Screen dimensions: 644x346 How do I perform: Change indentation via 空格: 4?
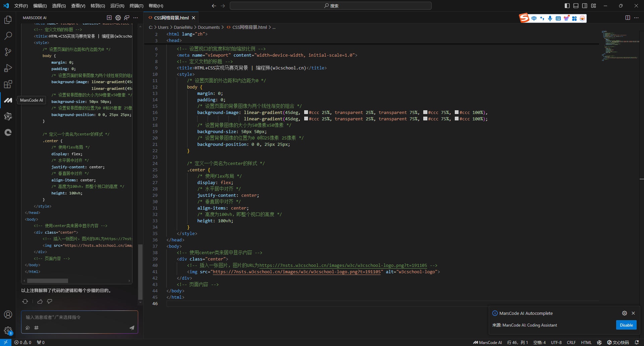pos(539,342)
